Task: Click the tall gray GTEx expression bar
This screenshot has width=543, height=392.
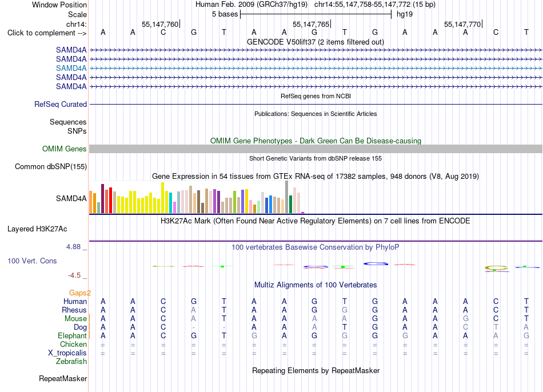Action: (287, 197)
